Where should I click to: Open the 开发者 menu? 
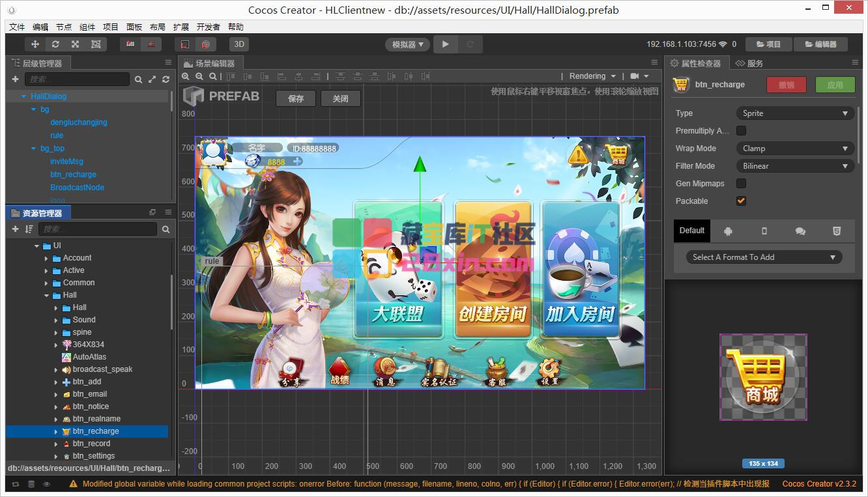tap(209, 27)
